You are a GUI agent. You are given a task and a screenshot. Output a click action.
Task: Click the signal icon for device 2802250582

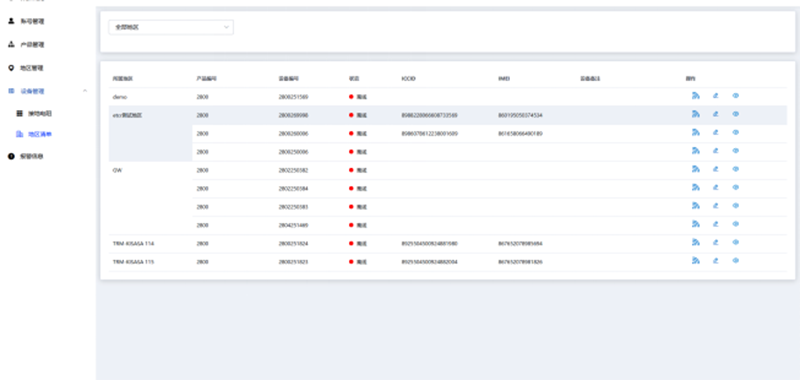pyautogui.click(x=695, y=169)
